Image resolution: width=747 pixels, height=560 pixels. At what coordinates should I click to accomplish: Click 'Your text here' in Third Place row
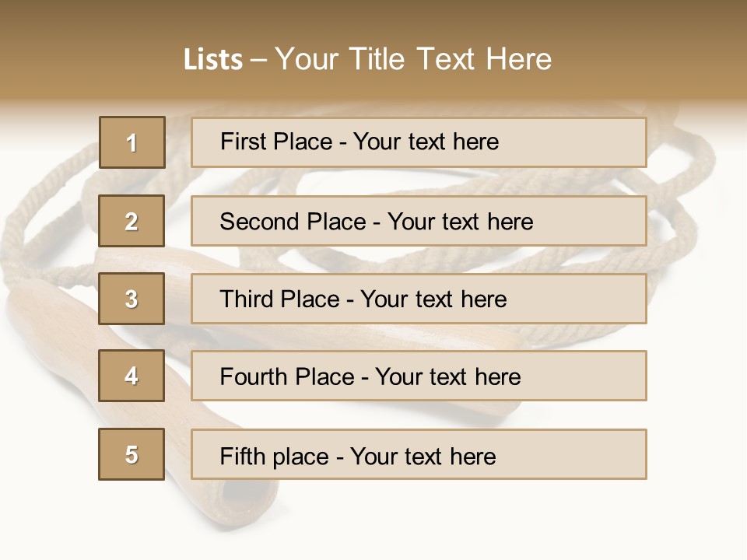tap(433, 299)
